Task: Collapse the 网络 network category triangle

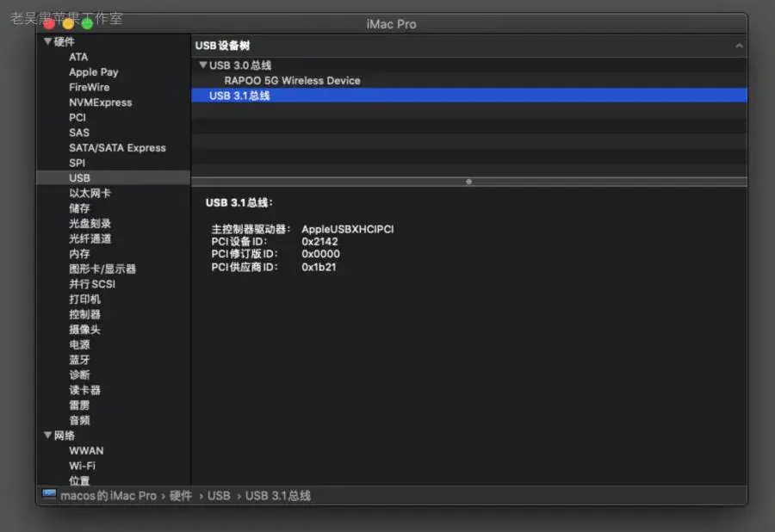Action: point(47,436)
